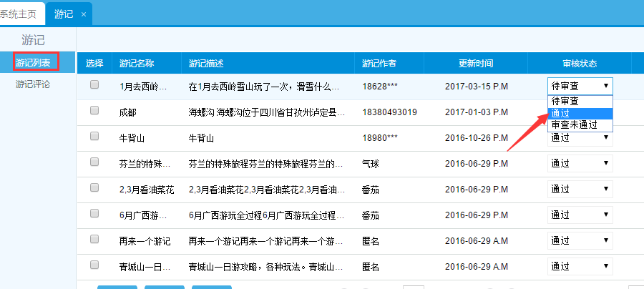This screenshot has width=644, height=289.
Task: Open 游记评论 in the sidebar
Action: 34,84
